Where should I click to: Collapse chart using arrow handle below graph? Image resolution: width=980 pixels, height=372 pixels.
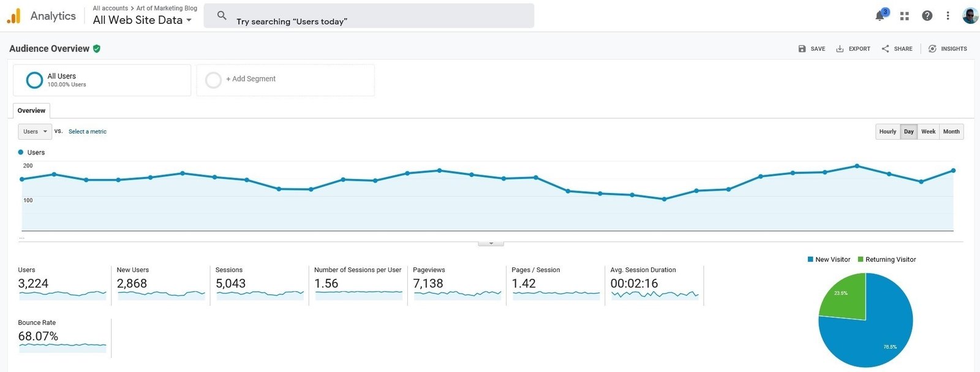coord(491,243)
